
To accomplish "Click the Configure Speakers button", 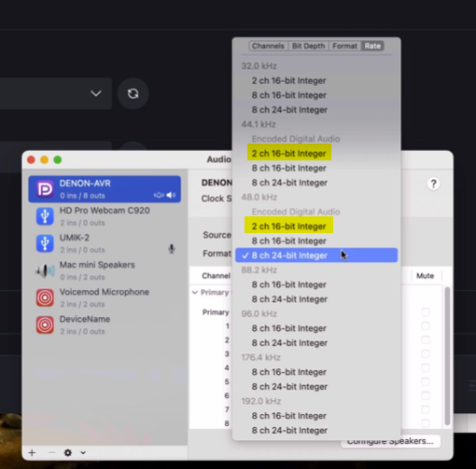I will 390,442.
